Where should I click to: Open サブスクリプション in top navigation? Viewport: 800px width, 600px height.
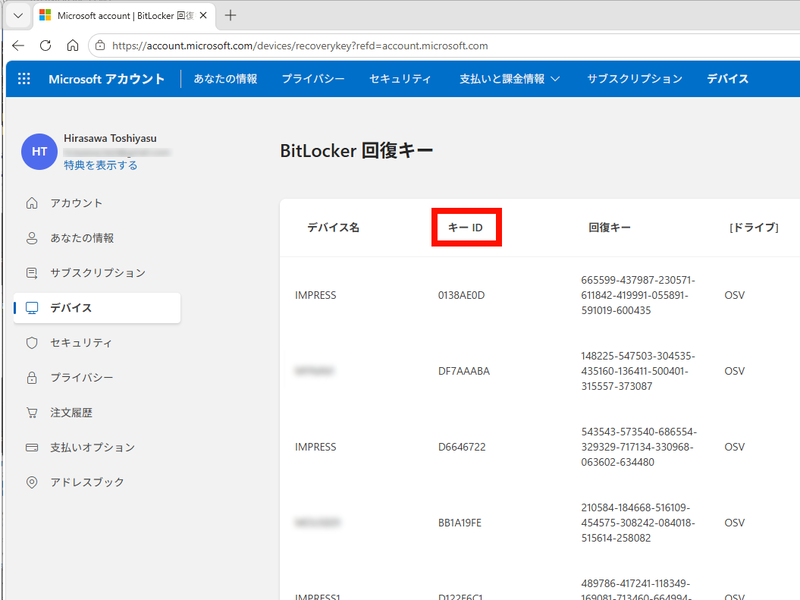[x=635, y=79]
